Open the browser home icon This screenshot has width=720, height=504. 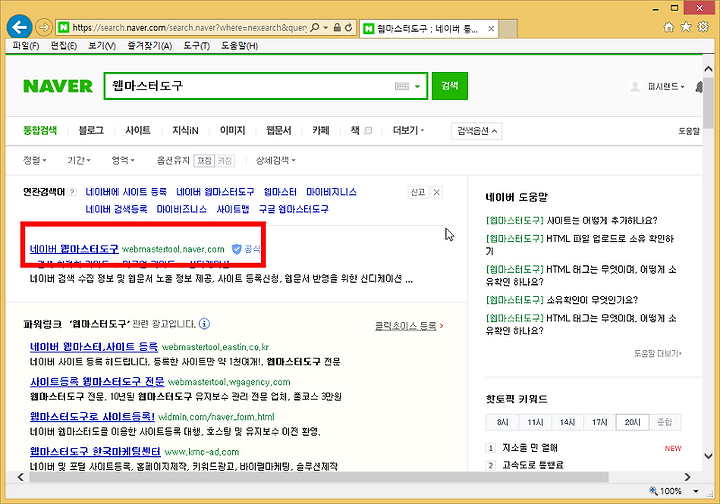(x=669, y=27)
